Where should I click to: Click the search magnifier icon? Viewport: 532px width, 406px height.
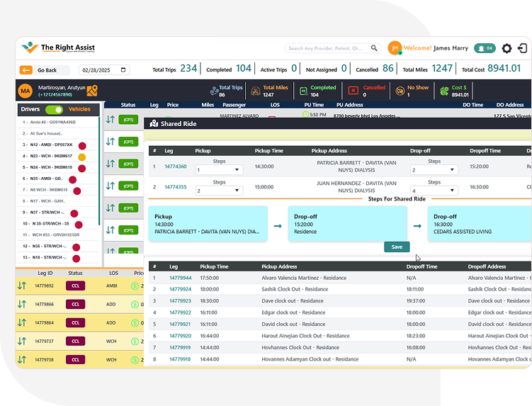[x=374, y=48]
